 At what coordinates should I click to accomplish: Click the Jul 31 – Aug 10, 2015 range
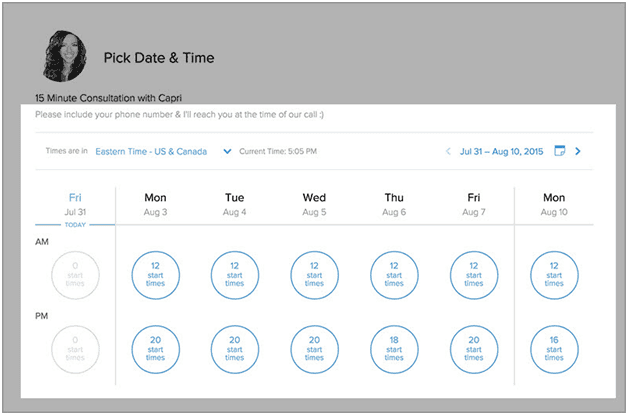click(x=501, y=151)
